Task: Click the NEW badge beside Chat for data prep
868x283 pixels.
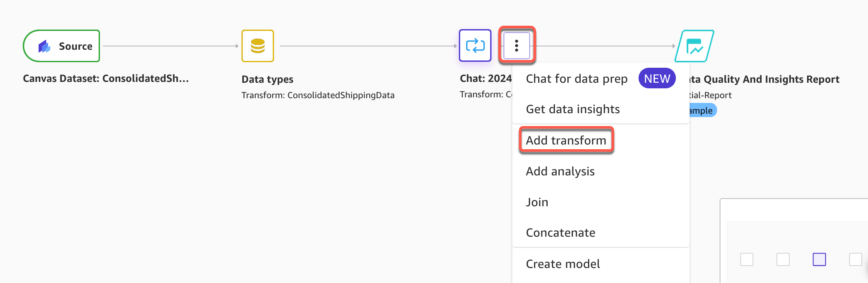Action: (x=657, y=78)
